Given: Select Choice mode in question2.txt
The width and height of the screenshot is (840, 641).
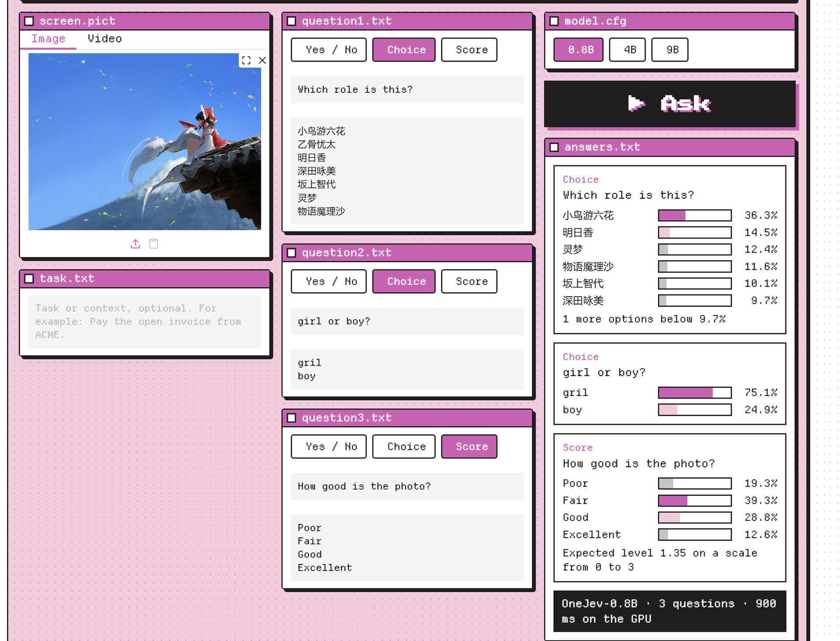Looking at the screenshot, I should coord(404,281).
